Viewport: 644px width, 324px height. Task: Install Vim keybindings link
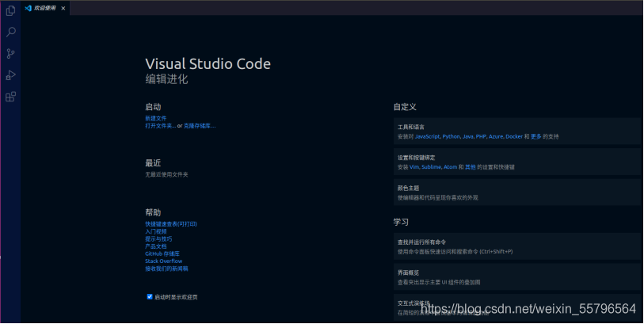click(x=414, y=167)
